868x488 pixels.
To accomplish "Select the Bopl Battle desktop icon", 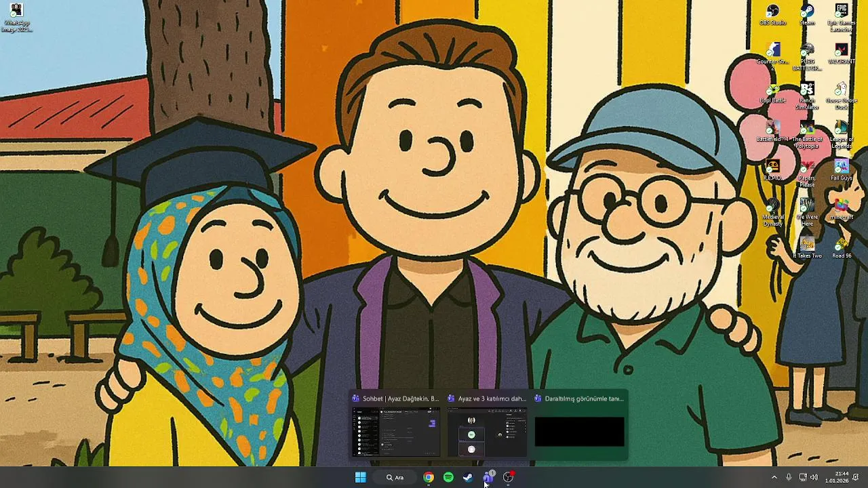I will (772, 94).
